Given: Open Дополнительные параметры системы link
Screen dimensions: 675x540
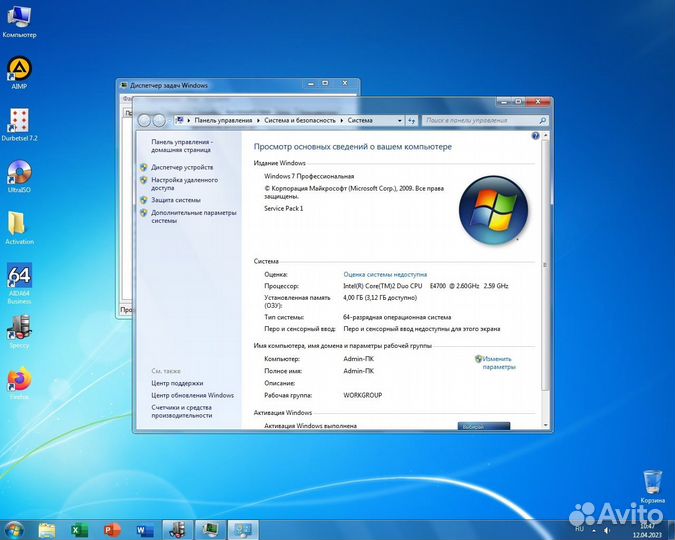Looking at the screenshot, I should coord(194,217).
